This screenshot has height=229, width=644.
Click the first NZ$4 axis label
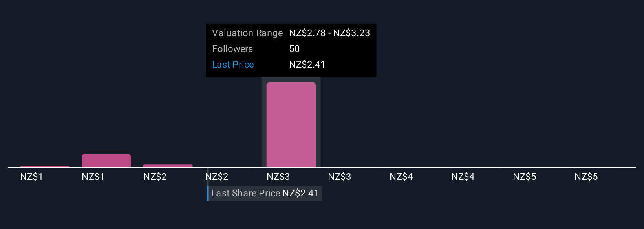(401, 177)
